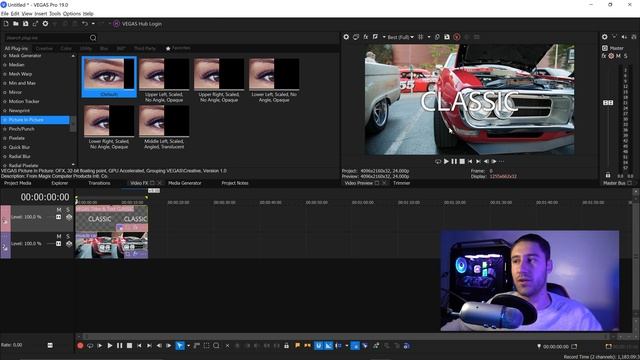The width and height of the screenshot is (640, 360).
Task: Open the Media Generator tab
Action: tap(184, 183)
